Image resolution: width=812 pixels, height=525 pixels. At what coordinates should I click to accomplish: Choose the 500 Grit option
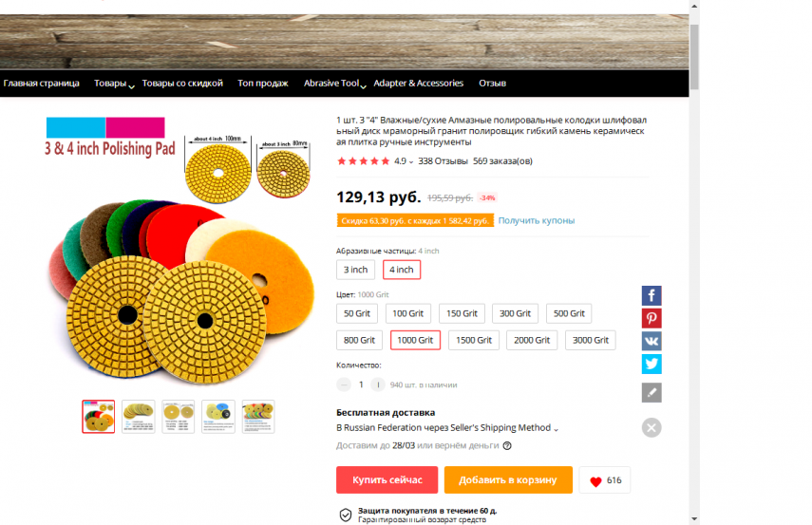point(569,313)
